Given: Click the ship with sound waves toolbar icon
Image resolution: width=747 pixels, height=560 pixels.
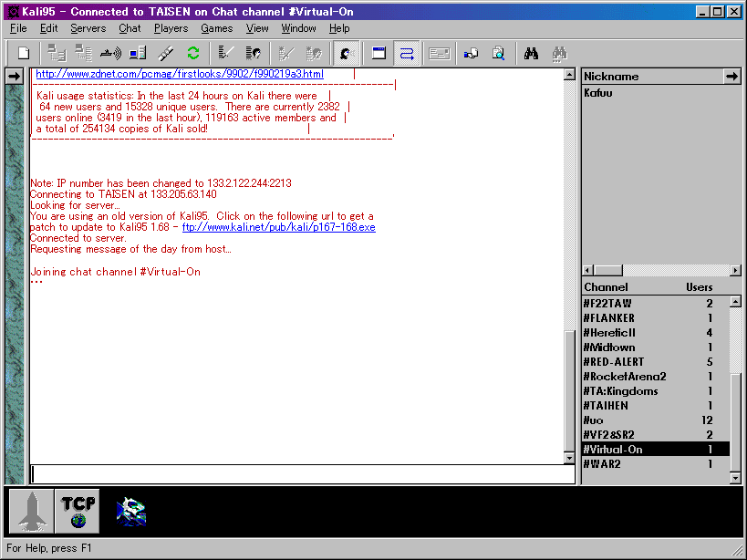Looking at the screenshot, I should click(110, 53).
